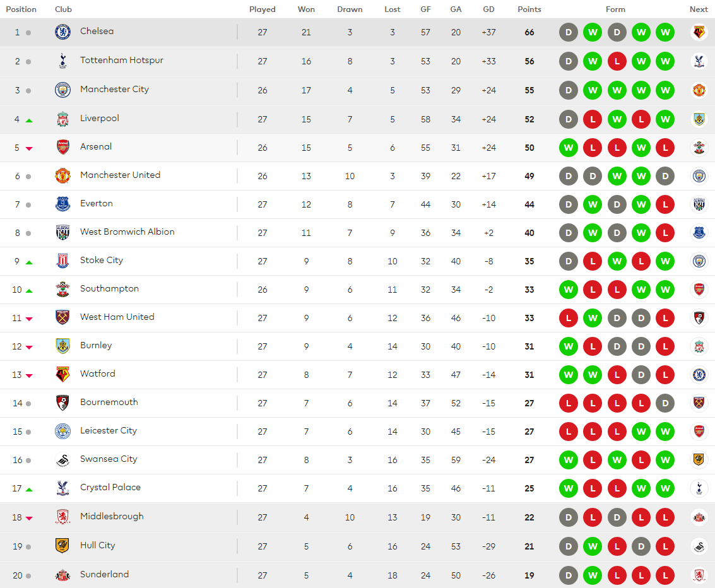The width and height of the screenshot is (715, 588).
Task: Select the GD column header
Action: (x=488, y=9)
